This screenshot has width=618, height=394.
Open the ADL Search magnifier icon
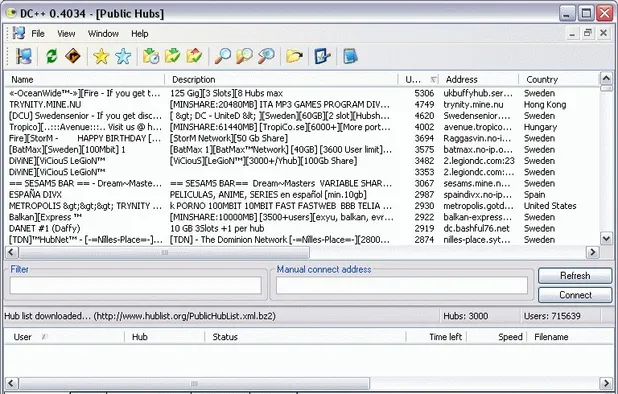pyautogui.click(x=244, y=56)
